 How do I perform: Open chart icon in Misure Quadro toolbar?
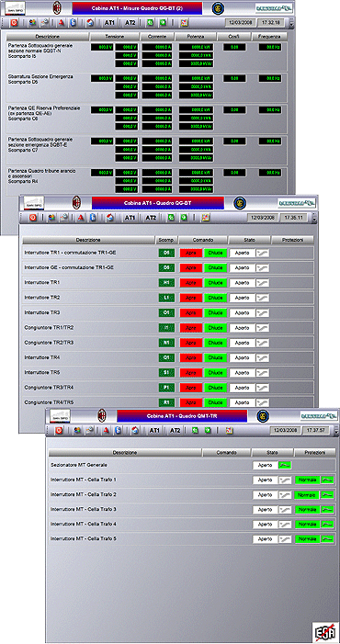tap(185, 23)
